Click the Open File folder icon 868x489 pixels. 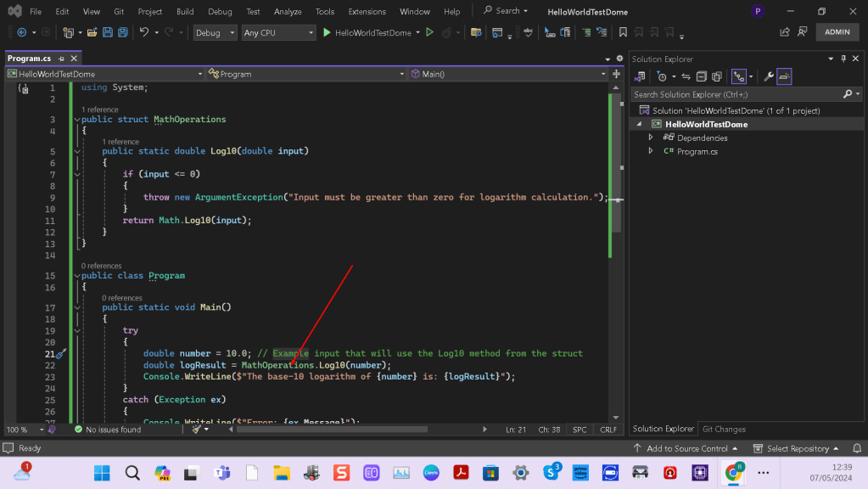pyautogui.click(x=92, y=32)
